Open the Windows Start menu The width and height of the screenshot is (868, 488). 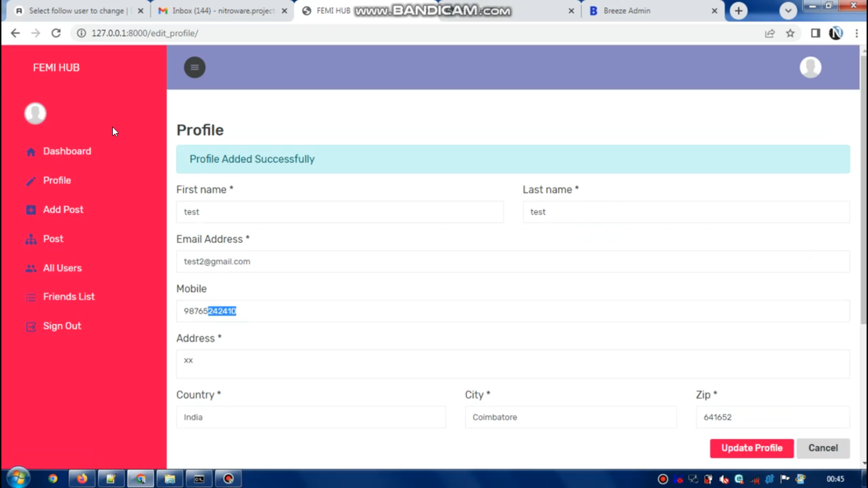18,478
